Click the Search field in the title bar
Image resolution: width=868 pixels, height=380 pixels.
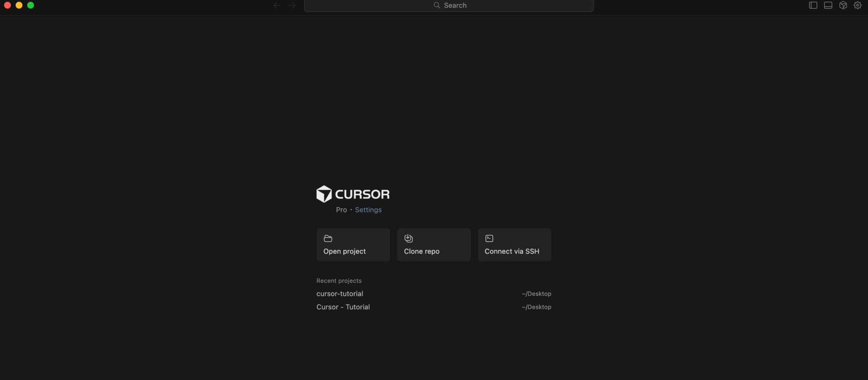click(449, 5)
